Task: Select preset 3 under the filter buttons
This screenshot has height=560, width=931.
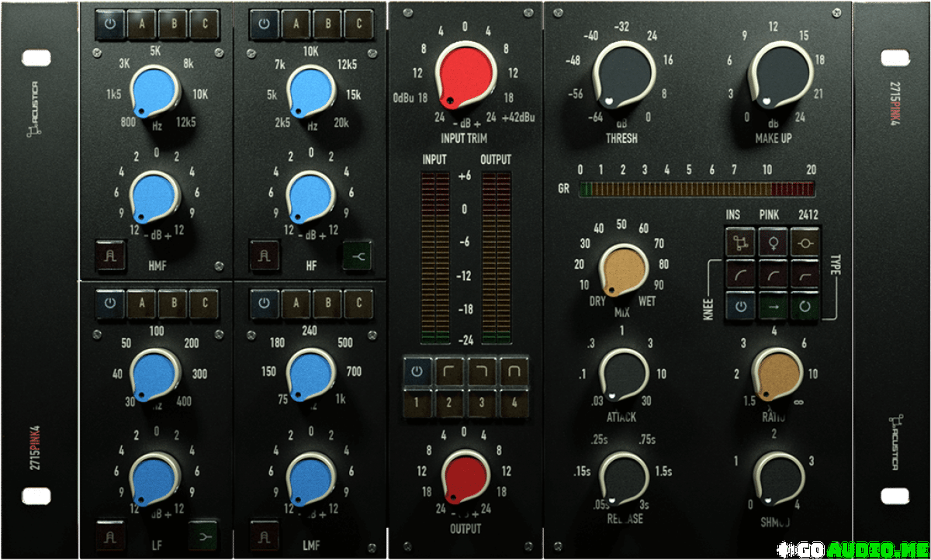Action: coord(481,402)
